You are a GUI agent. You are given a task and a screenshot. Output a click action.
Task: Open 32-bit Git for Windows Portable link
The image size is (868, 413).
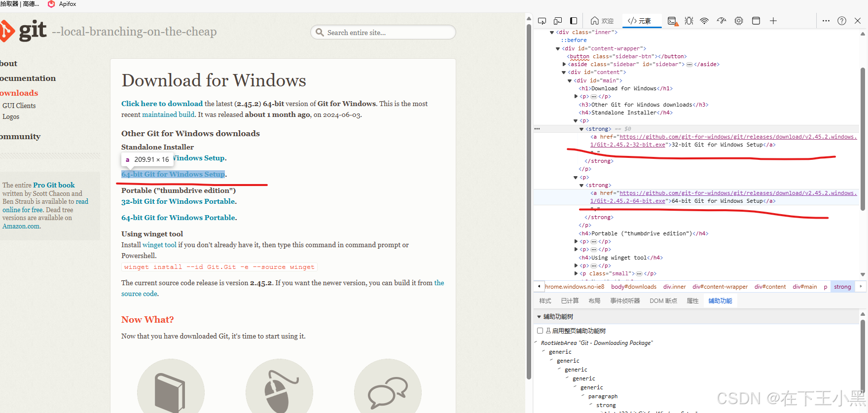tap(178, 201)
